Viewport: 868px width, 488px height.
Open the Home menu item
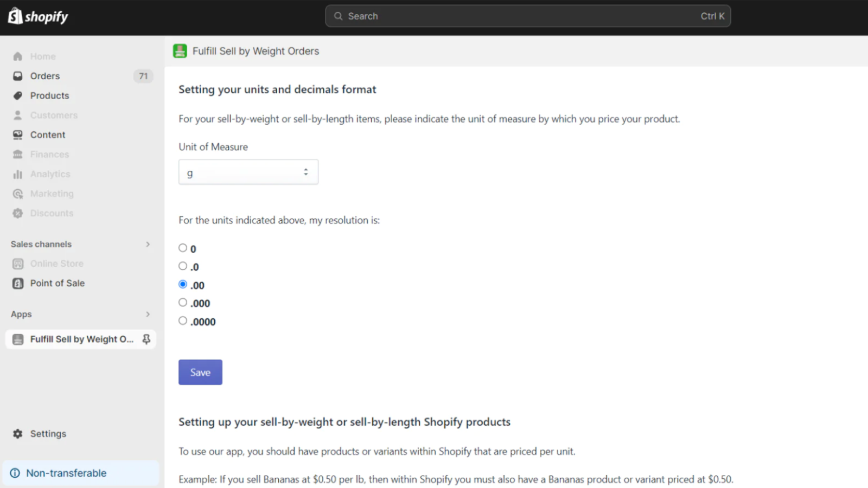(x=43, y=56)
